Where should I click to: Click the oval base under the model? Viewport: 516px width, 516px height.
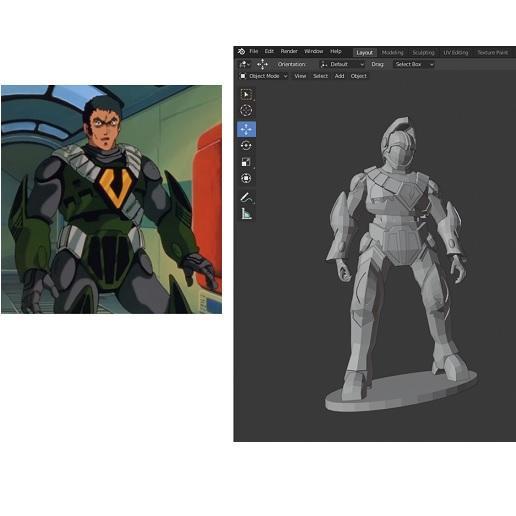[x=402, y=392]
